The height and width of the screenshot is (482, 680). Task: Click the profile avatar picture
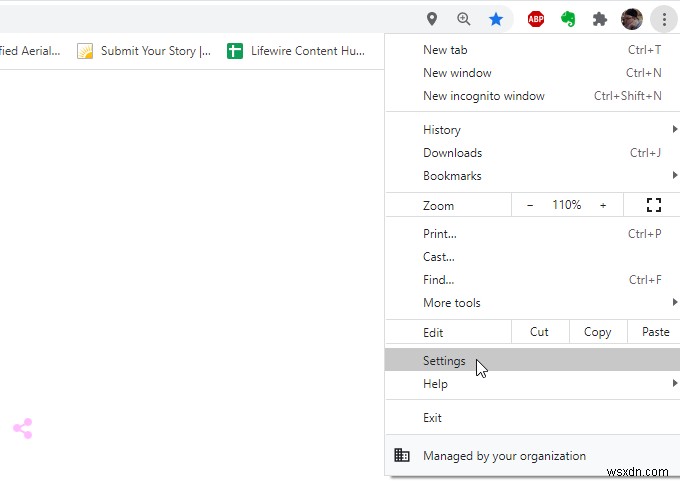(x=631, y=19)
